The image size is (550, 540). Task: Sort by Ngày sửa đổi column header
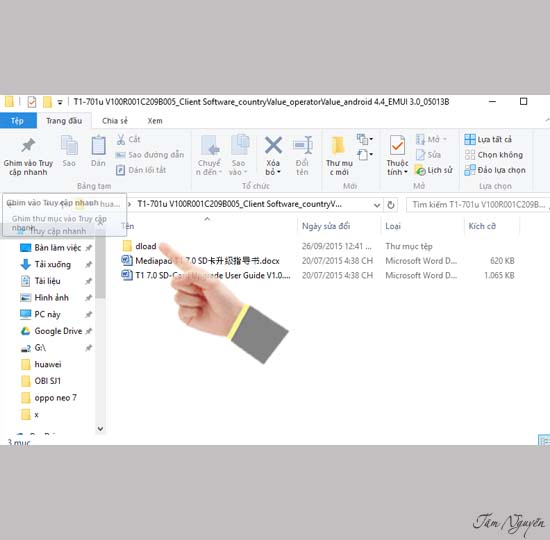326,226
